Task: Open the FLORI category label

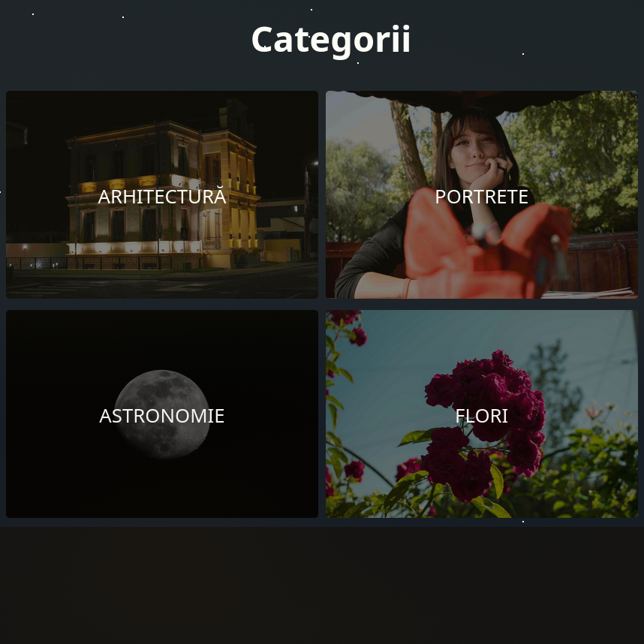Action: coord(481,416)
